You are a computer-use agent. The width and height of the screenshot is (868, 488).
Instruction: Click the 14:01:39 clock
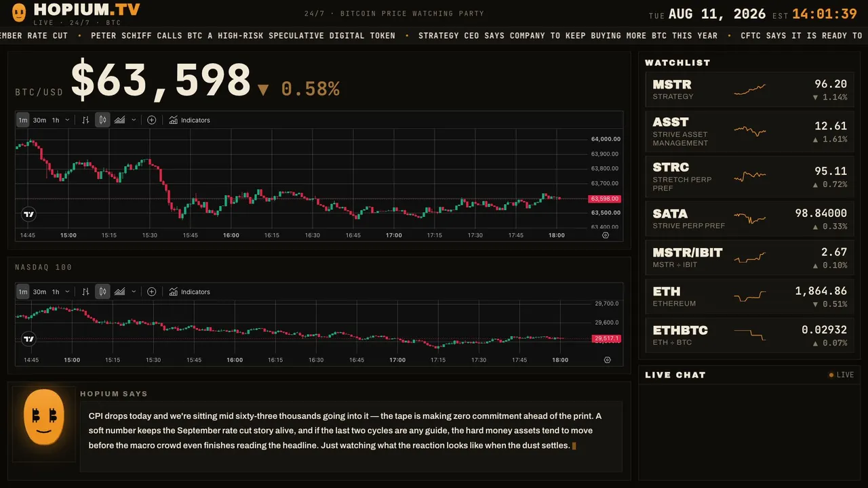pos(825,14)
